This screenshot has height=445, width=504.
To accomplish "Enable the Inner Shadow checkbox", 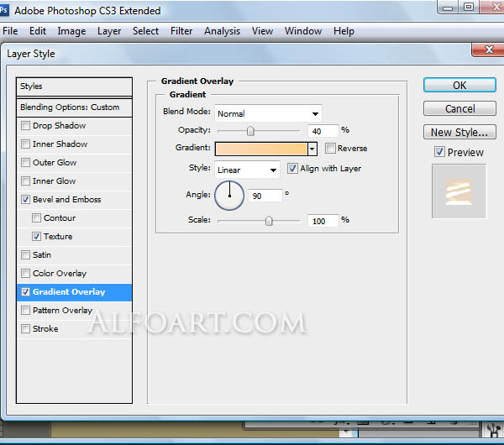I will coord(25,144).
